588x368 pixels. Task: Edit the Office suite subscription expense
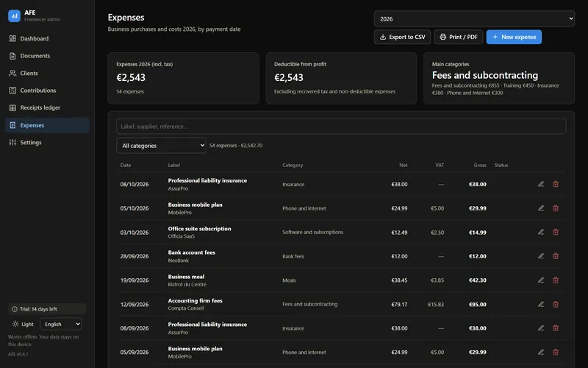[541, 232]
